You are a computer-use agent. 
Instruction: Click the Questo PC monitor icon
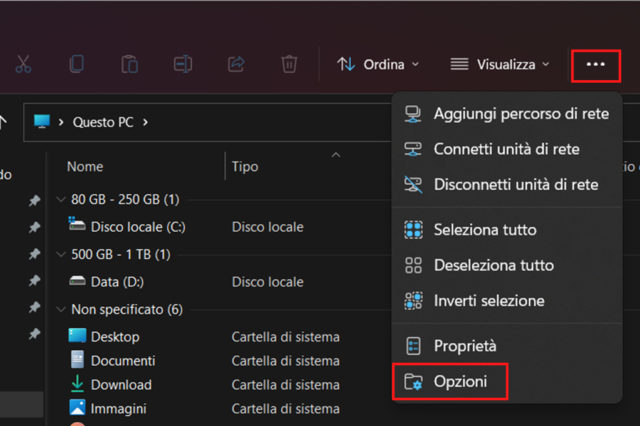pyautogui.click(x=42, y=122)
